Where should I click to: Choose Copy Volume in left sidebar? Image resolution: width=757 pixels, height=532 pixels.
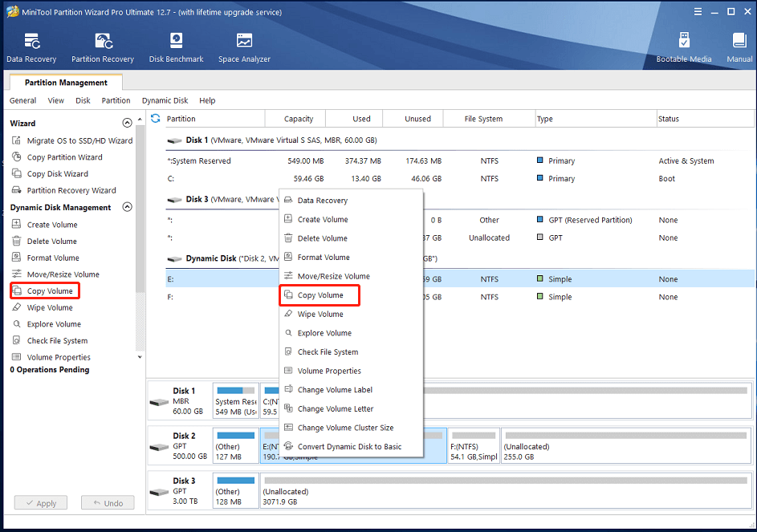44,291
